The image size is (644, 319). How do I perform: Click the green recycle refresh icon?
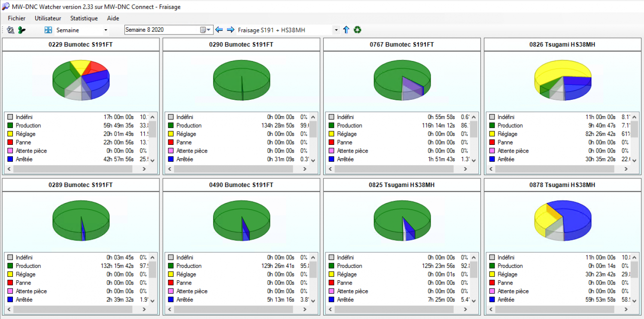point(357,30)
